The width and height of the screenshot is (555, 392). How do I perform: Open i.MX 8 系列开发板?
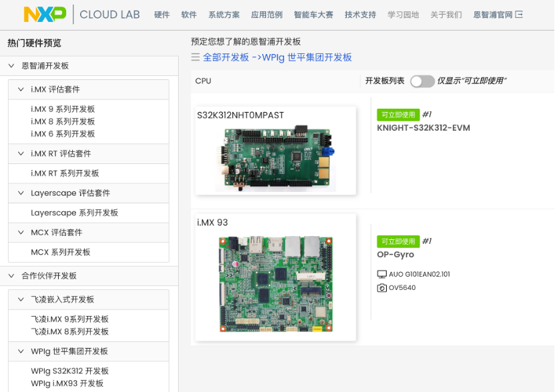pos(63,121)
